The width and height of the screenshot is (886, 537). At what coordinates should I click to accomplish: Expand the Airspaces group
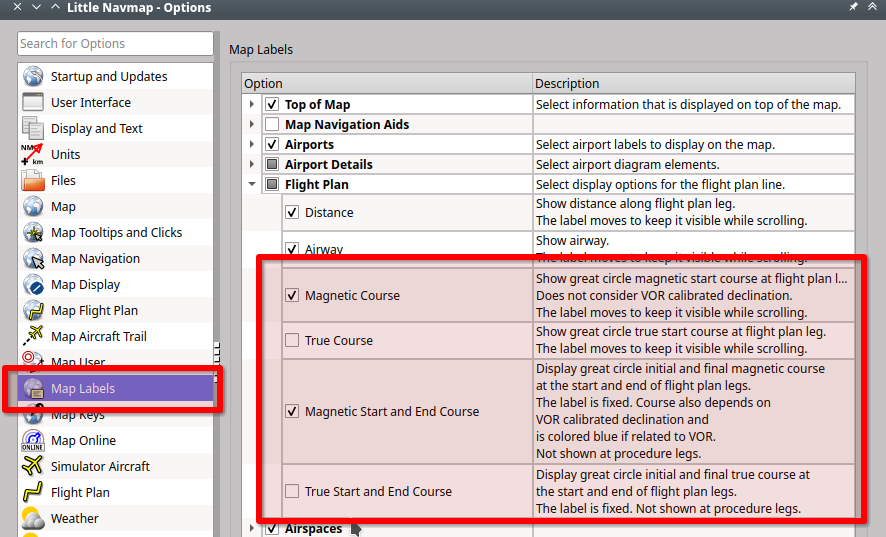(252, 529)
